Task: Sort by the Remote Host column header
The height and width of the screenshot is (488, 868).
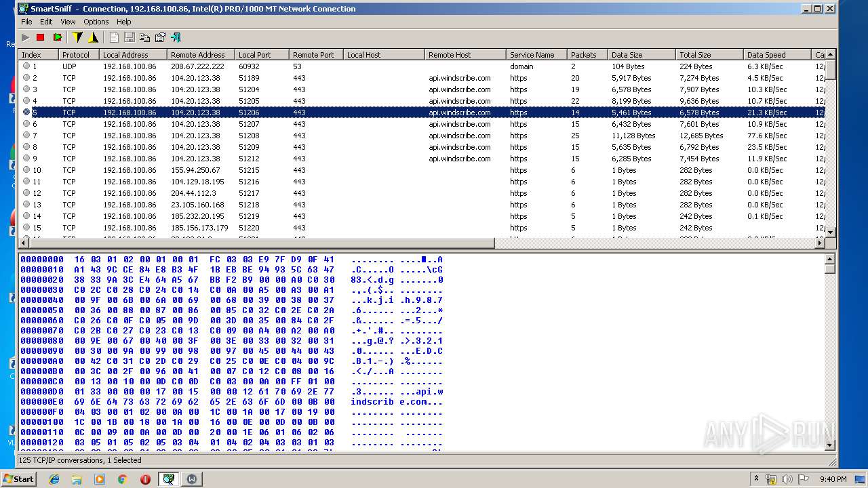Action: (465, 55)
